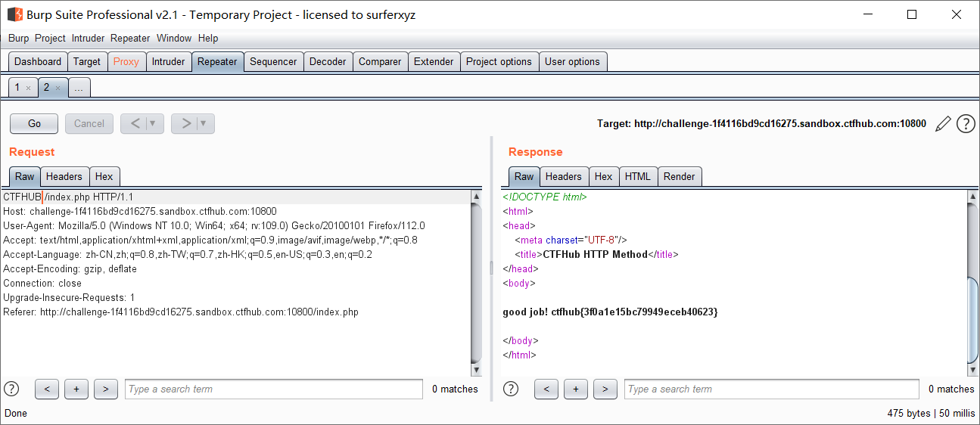Select the request Raw view tab

pyautogui.click(x=25, y=176)
